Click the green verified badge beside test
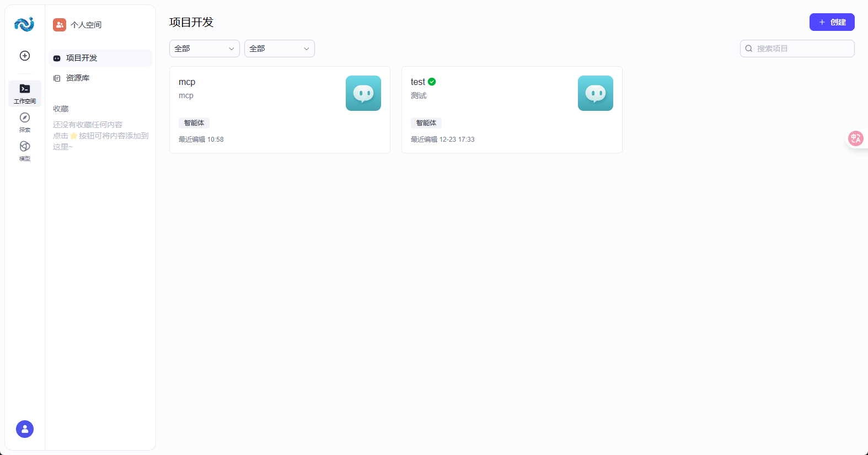 (x=432, y=82)
